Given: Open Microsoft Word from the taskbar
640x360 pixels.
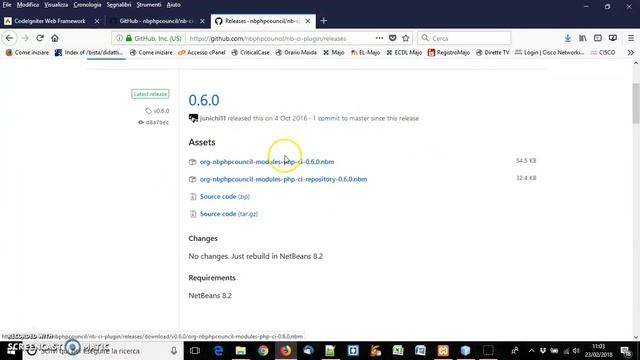Looking at the screenshot, I should (x=420, y=351).
